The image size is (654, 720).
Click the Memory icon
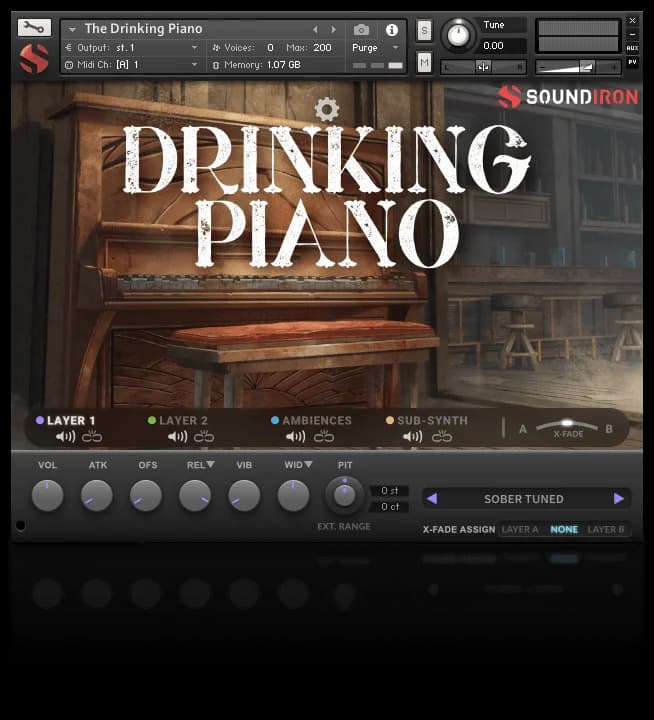tap(216, 65)
